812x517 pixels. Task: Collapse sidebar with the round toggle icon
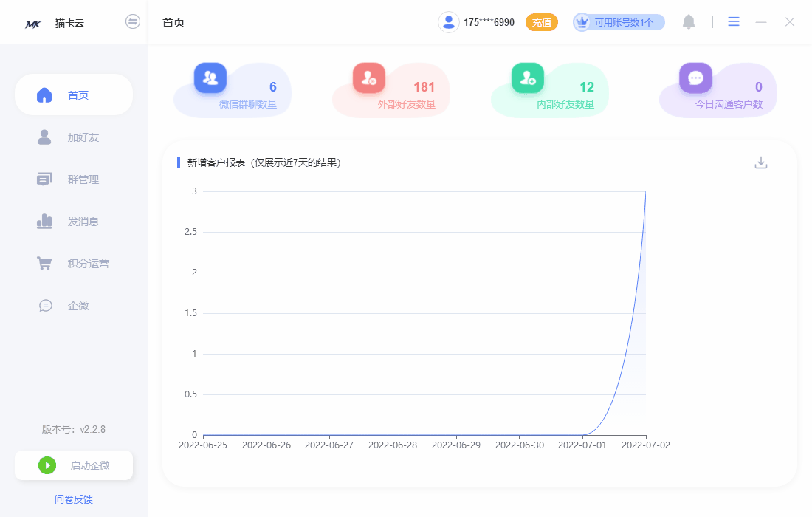coord(133,21)
